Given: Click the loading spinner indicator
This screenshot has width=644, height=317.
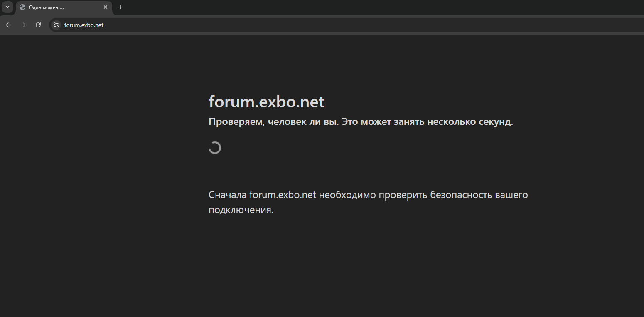Looking at the screenshot, I should pyautogui.click(x=215, y=148).
